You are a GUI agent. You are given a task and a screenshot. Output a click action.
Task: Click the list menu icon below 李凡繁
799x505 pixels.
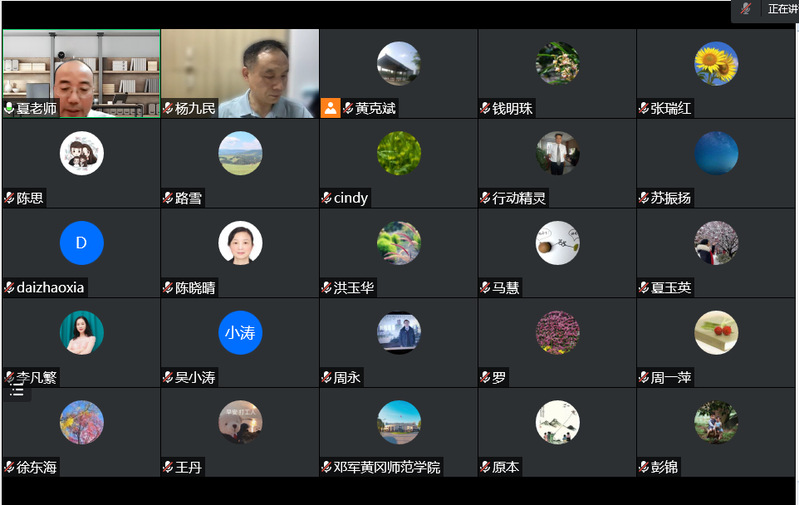click(x=17, y=390)
